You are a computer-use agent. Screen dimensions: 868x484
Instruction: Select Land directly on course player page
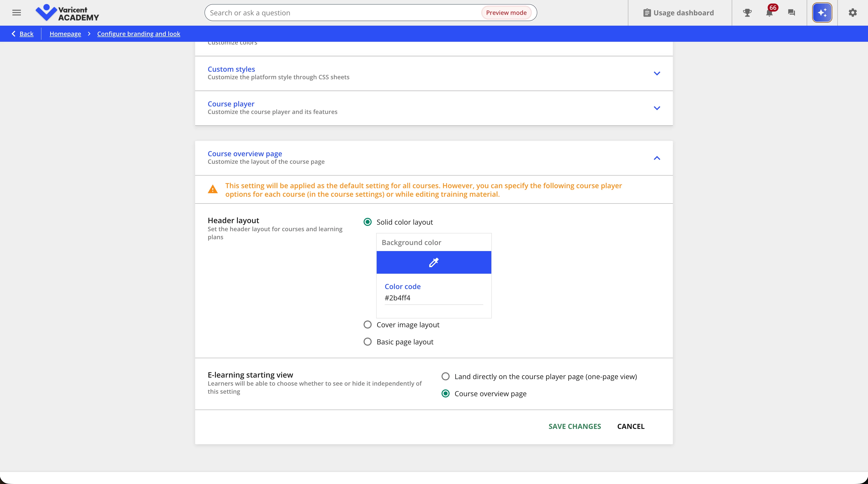click(x=446, y=377)
